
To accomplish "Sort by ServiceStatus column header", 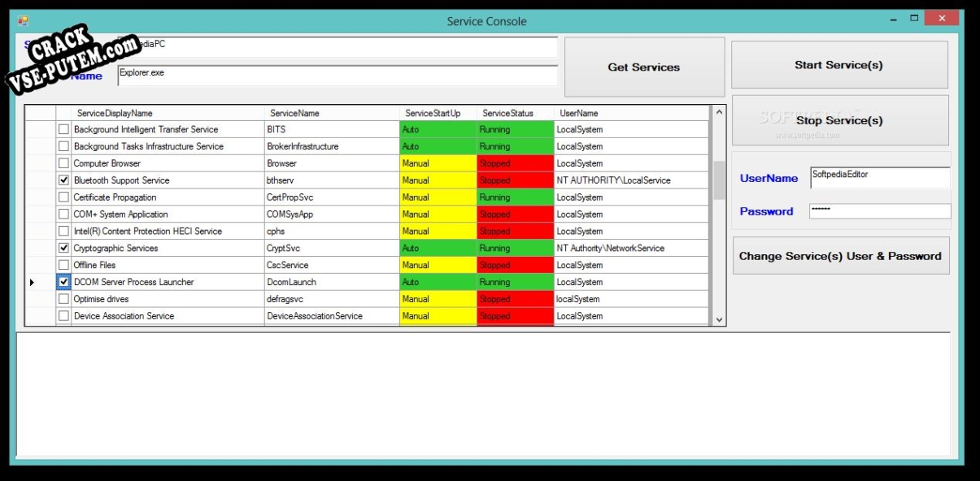I will pyautogui.click(x=515, y=113).
